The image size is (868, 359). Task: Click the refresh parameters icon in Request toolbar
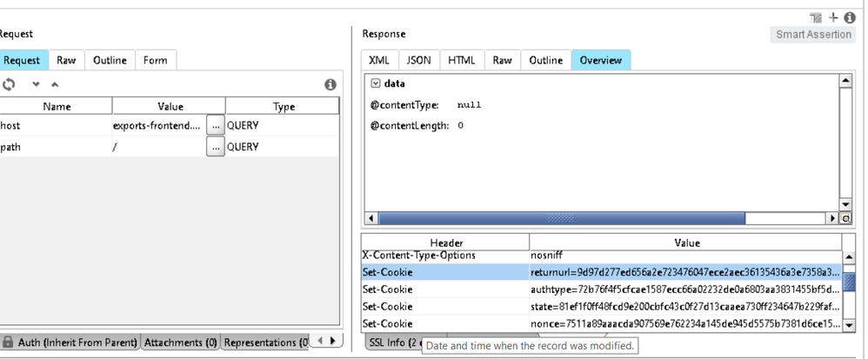[9, 84]
